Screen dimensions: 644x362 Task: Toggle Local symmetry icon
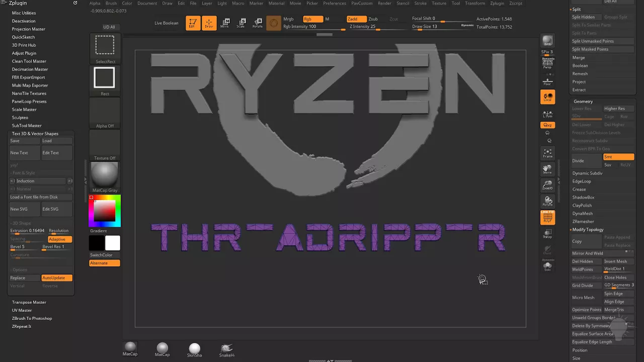[547, 97]
